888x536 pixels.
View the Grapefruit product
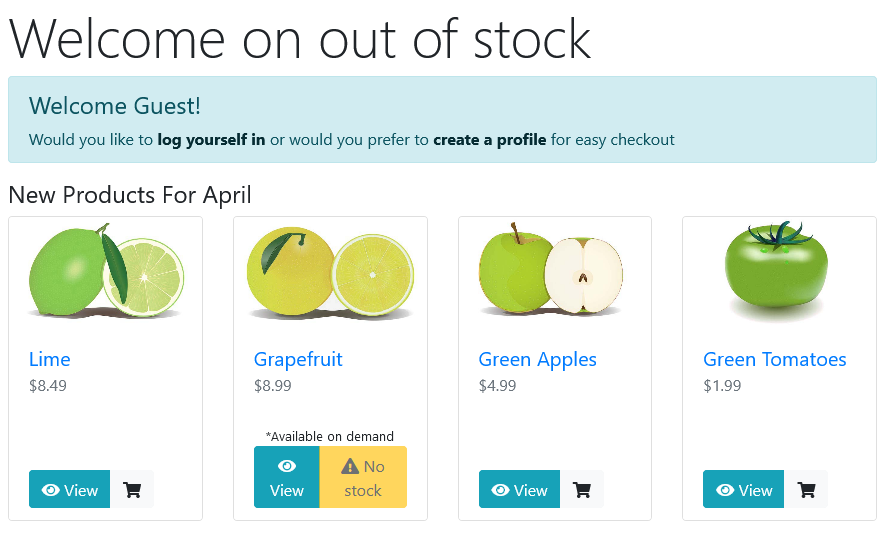coord(287,477)
